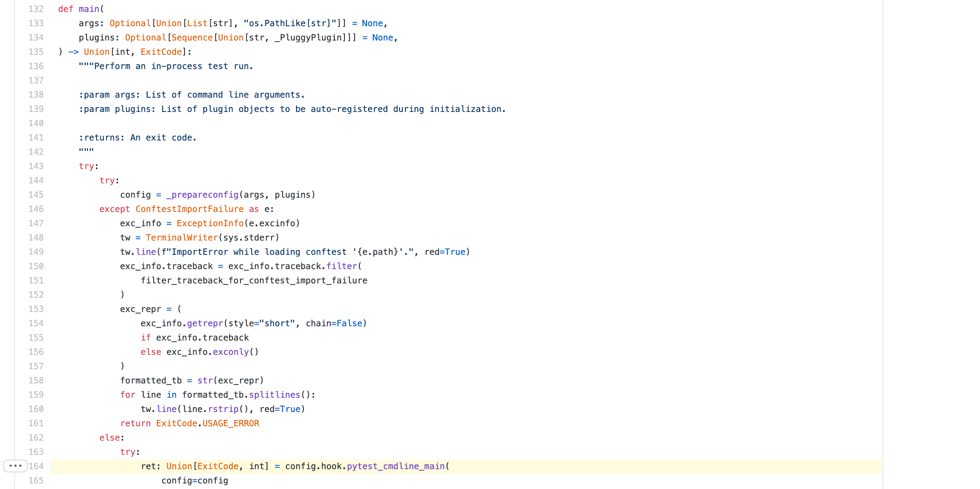This screenshot has height=489, width=980.
Task: Click the ConftestImportFailure symbol
Action: [190, 209]
